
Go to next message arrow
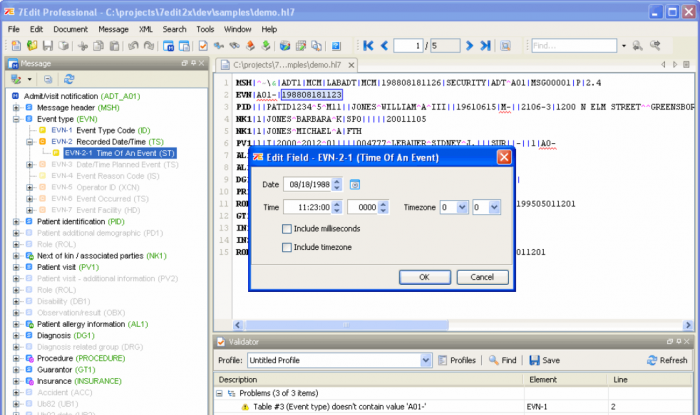point(469,46)
